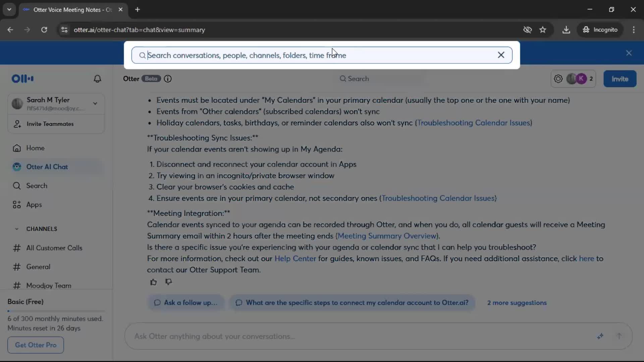Click the Basic (Free) plan label

pos(25,302)
